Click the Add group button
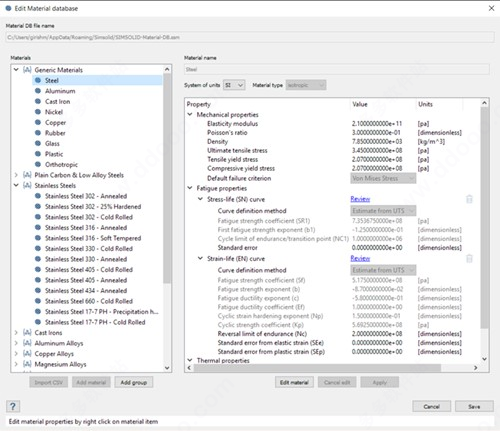The width and height of the screenshot is (500, 431). pyautogui.click(x=134, y=382)
